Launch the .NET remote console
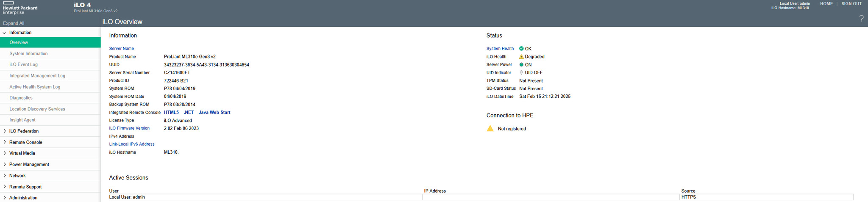Viewport: 868px width, 202px height. coord(189,113)
